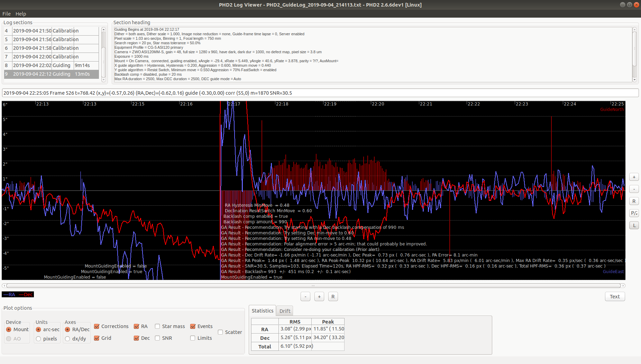Click the P/∠ button beside graph

[x=634, y=213]
